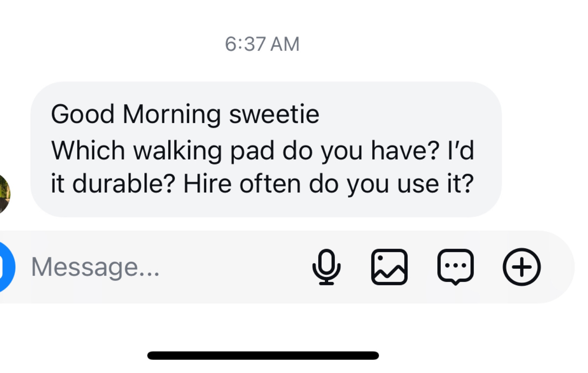Image resolution: width=588 pixels, height=373 pixels.
Task: Open the photo gallery picture icon
Action: [389, 267]
